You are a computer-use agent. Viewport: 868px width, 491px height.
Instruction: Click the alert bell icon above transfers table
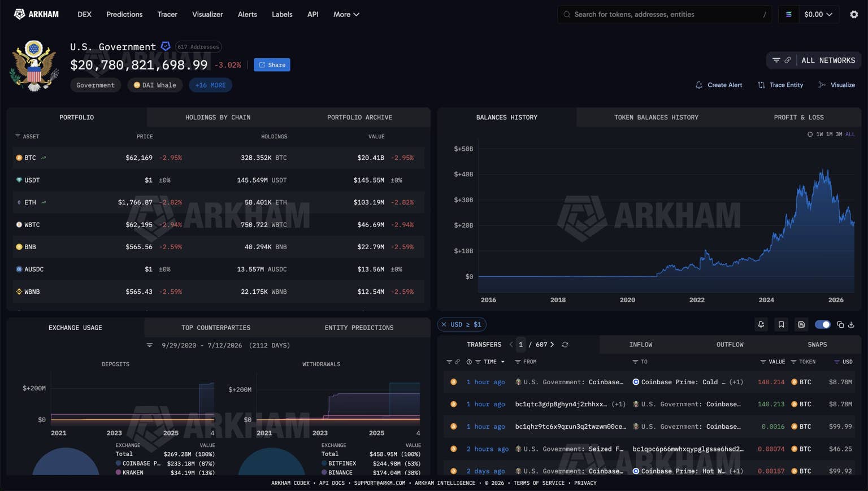click(x=761, y=324)
